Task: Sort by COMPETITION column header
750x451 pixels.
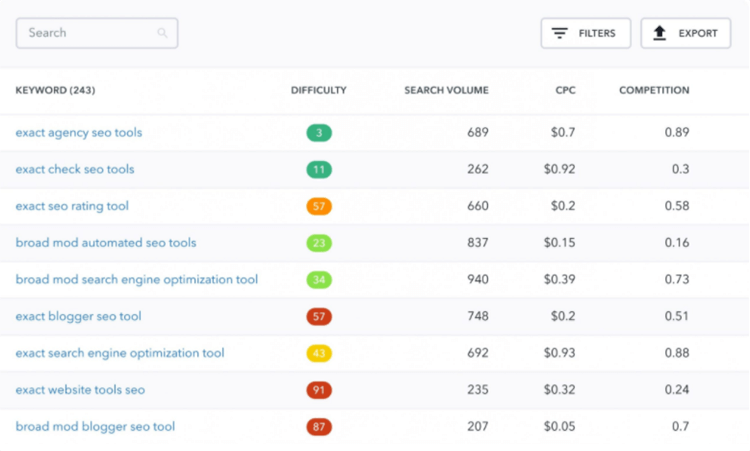Action: 654,90
